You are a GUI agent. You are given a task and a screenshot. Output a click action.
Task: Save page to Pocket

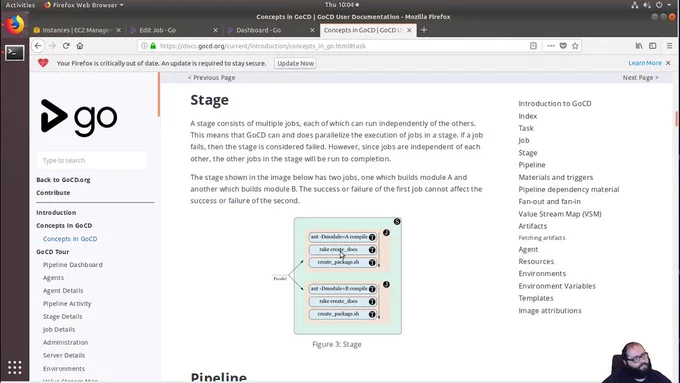click(x=563, y=46)
